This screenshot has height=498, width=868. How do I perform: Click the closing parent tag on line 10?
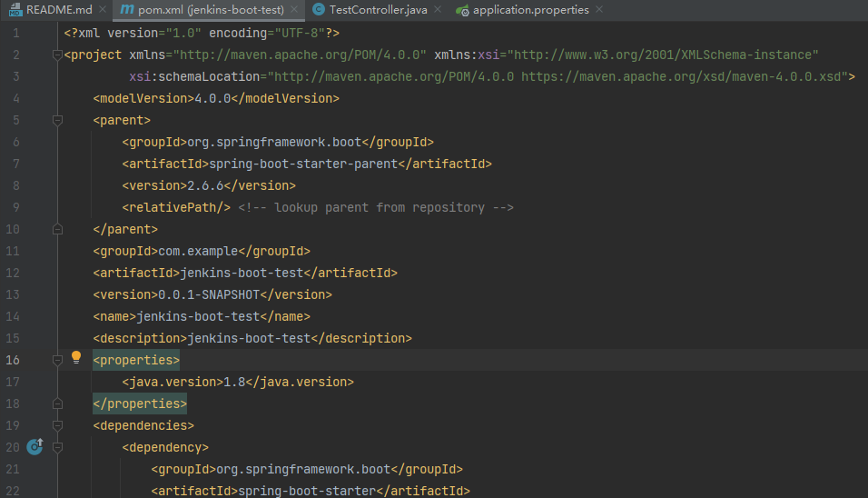click(x=125, y=229)
